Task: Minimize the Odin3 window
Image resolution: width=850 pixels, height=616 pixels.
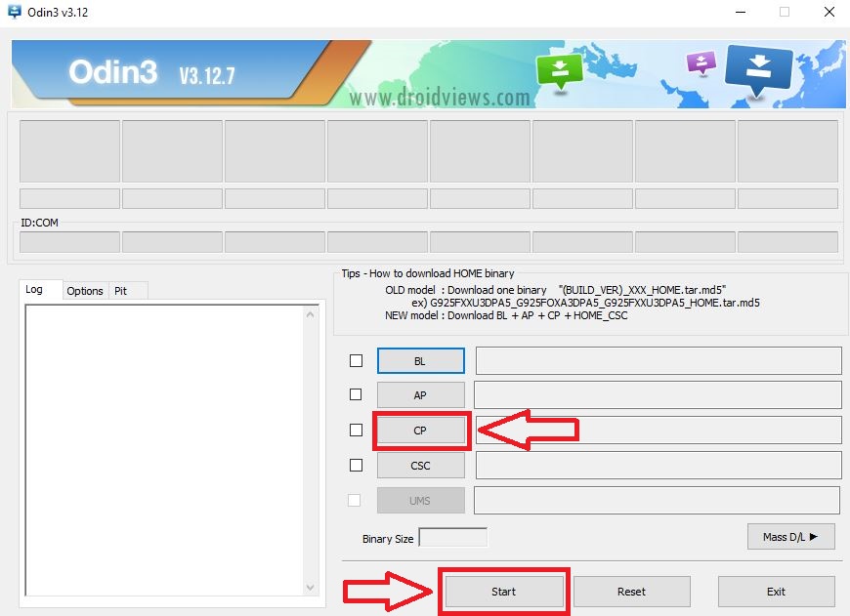Action: point(741,12)
